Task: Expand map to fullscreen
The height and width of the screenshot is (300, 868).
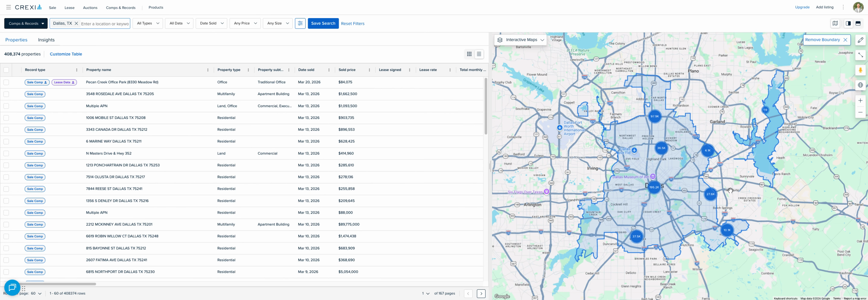Action: [x=860, y=55]
